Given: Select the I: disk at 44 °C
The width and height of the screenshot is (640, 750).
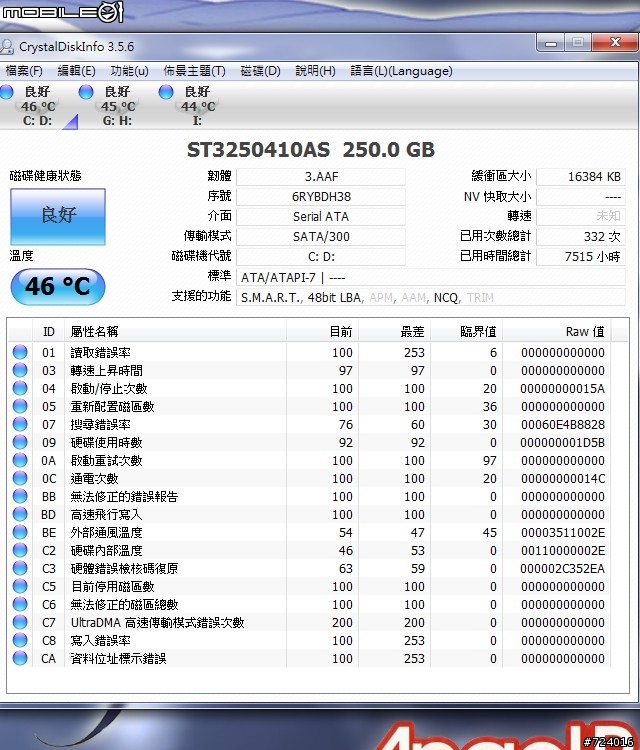Looking at the screenshot, I should point(197,106).
